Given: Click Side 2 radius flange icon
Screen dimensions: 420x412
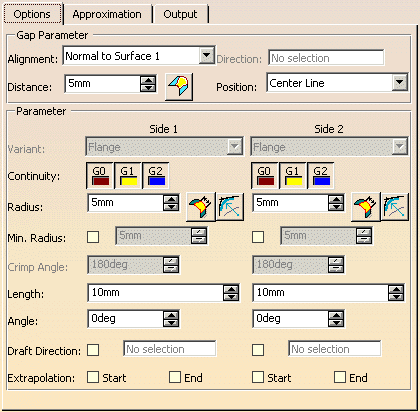Looking at the screenshot, I should (366, 207).
